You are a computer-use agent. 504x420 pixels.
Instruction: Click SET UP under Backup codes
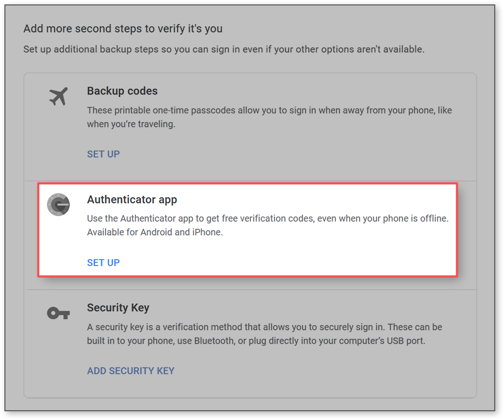[103, 154]
